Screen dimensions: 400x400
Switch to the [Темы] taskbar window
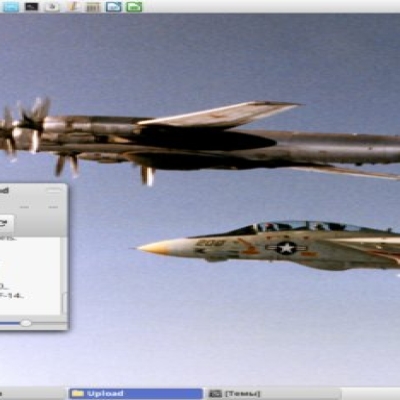[x=273, y=394]
